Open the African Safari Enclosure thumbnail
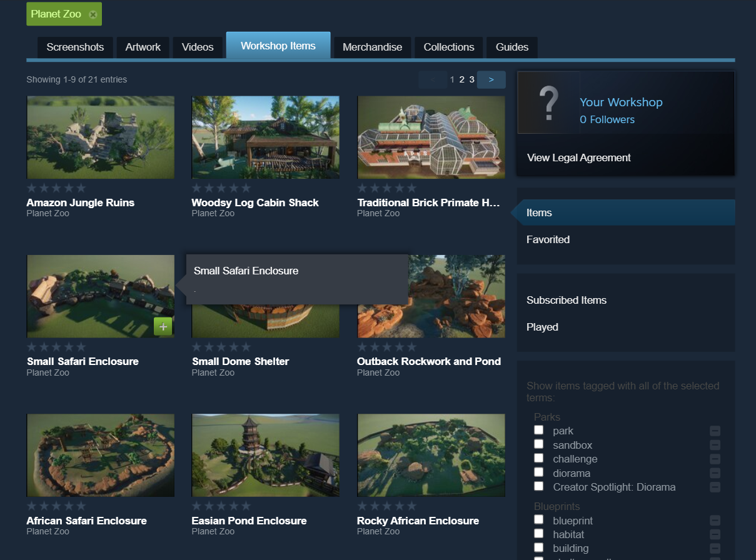Screen dimensions: 756x560 click(x=101, y=455)
